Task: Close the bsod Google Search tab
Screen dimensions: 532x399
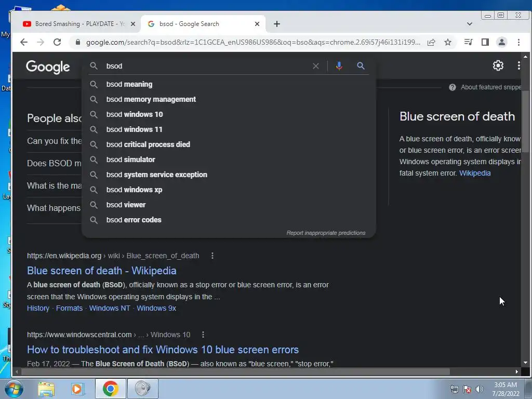Action: coord(257,24)
